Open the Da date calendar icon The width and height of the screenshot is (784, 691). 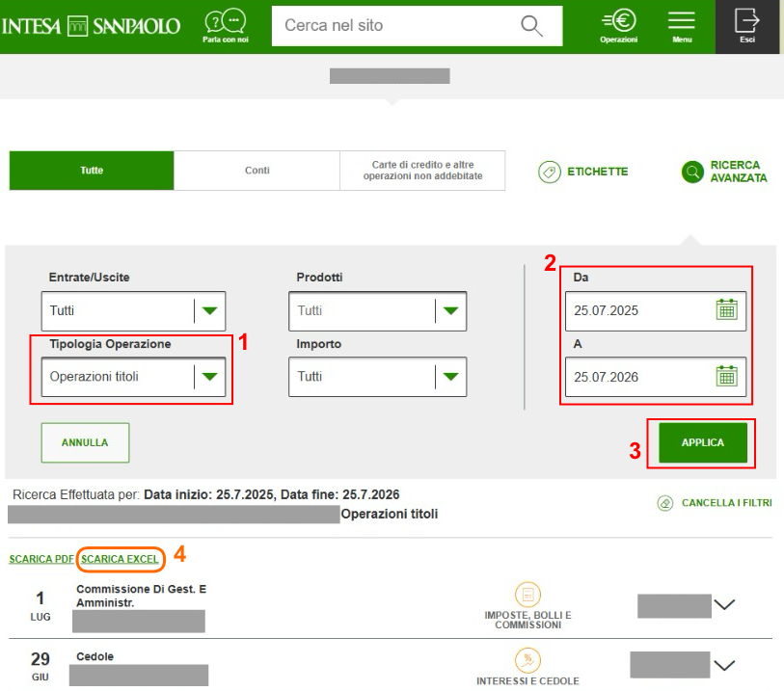(x=726, y=309)
